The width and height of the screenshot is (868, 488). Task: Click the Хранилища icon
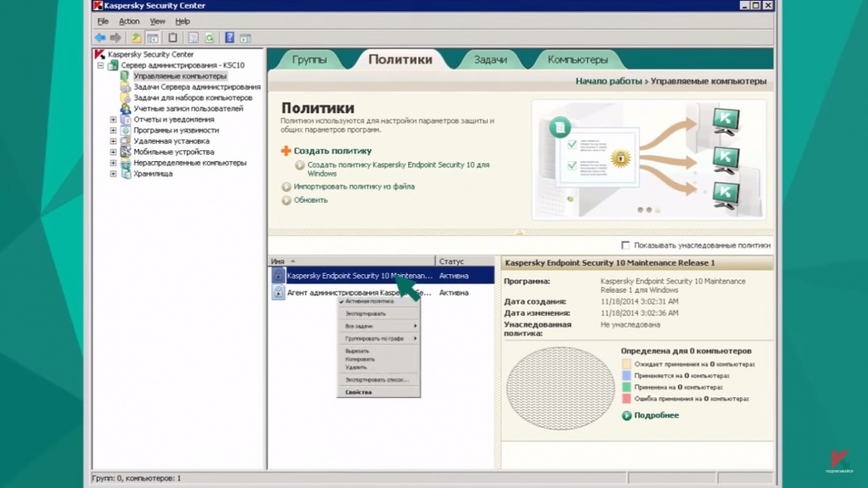point(126,173)
